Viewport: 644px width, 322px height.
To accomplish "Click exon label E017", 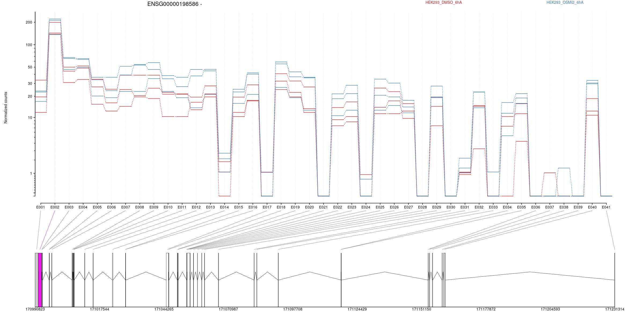I will click(x=267, y=207).
